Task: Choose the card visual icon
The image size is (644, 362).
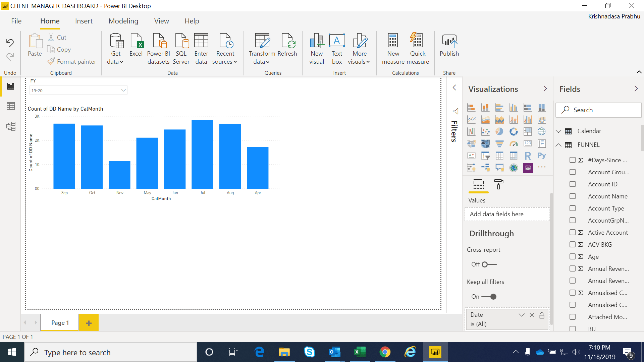Action: (528, 144)
